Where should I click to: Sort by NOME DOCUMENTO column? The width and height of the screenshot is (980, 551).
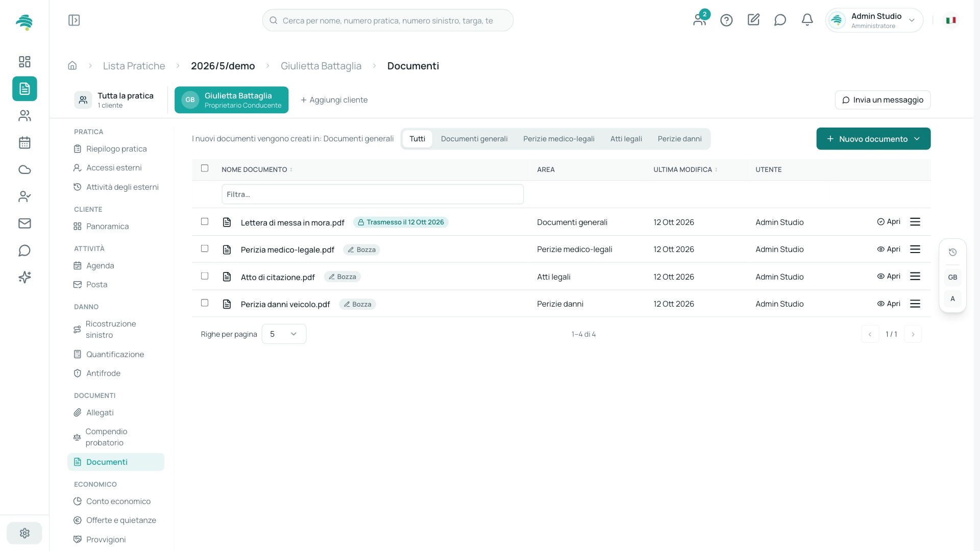coord(257,170)
